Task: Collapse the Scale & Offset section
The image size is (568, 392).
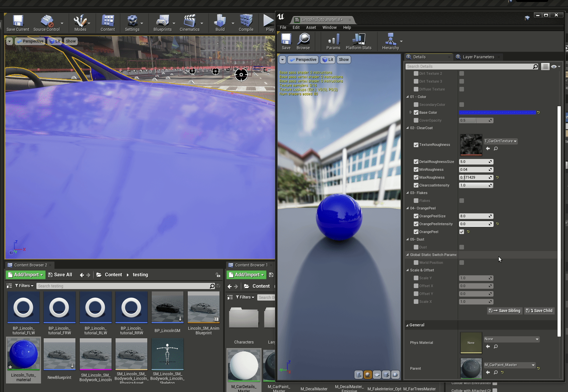Action: [408, 270]
